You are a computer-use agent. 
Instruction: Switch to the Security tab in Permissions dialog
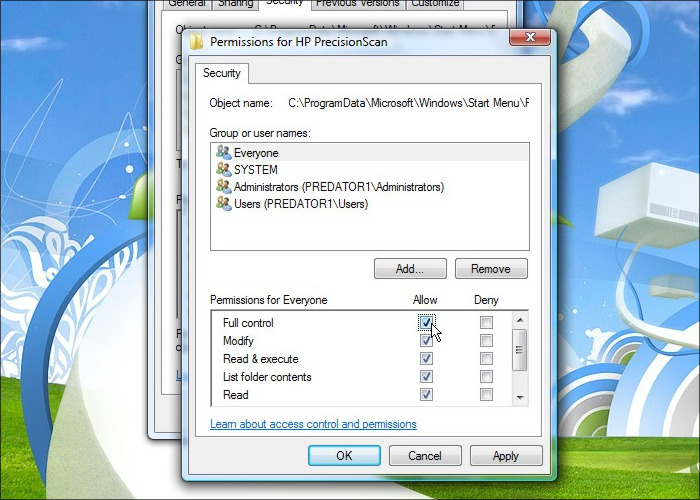click(222, 73)
